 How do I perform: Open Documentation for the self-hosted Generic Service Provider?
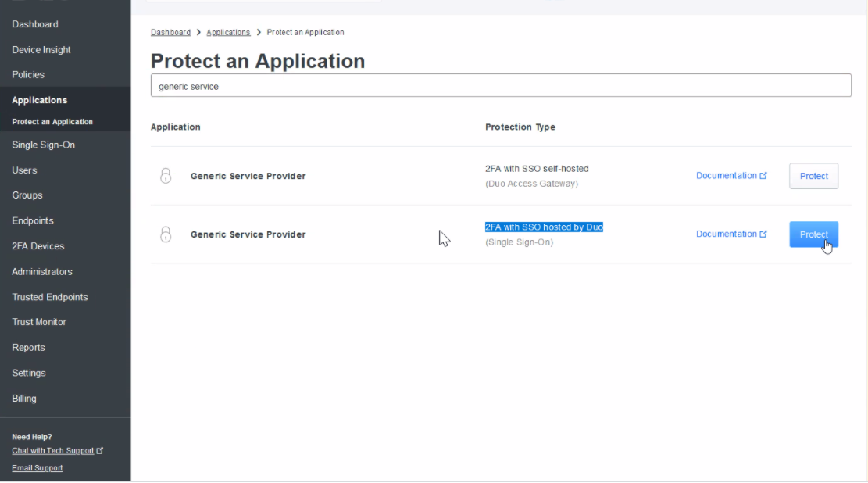point(730,176)
